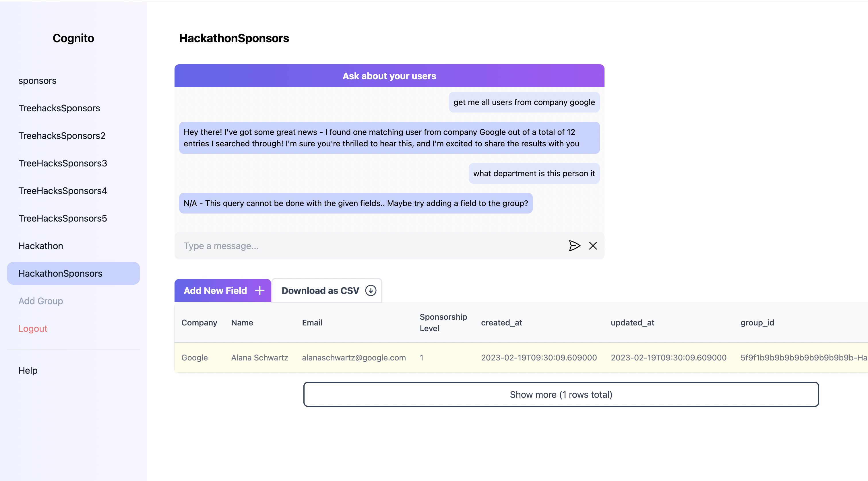Image resolution: width=868 pixels, height=481 pixels.
Task: Open TreehacksSponsors2 group
Action: click(62, 135)
